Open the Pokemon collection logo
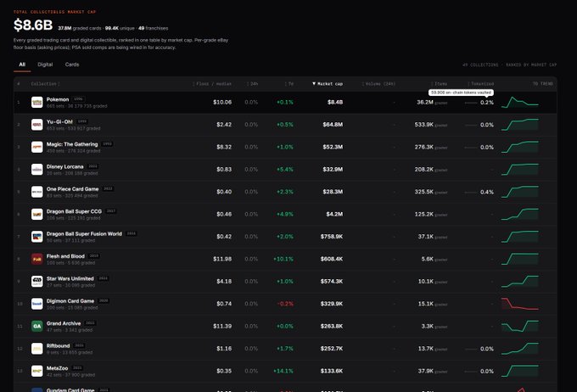577x392 pixels. click(36, 102)
